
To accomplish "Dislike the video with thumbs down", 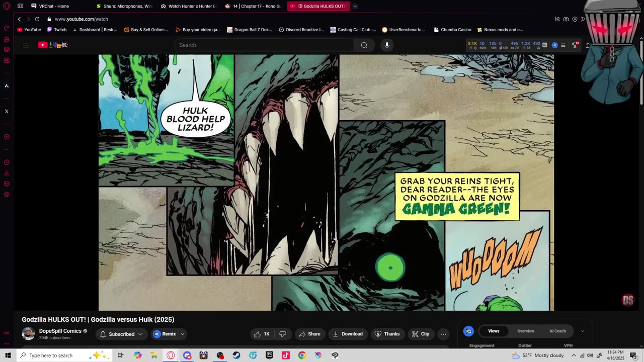I will 282,334.
